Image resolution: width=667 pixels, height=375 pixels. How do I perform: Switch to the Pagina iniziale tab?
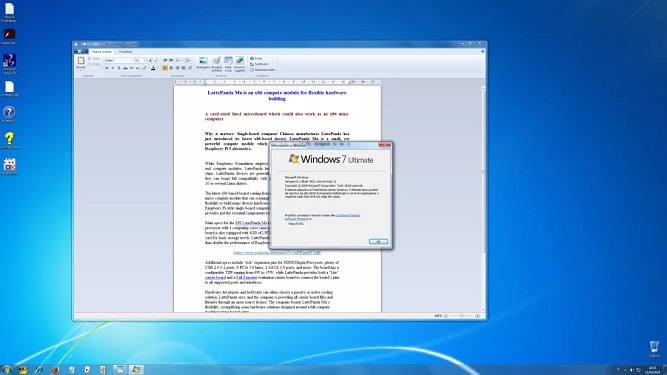(x=102, y=51)
